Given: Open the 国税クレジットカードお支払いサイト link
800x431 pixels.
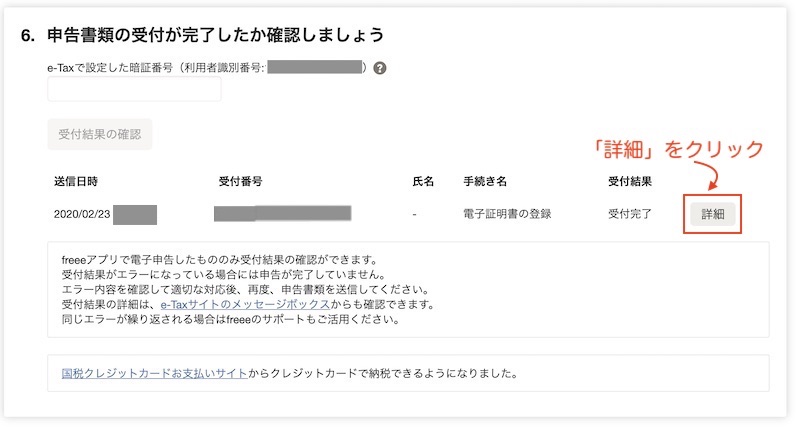Looking at the screenshot, I should tap(154, 373).
